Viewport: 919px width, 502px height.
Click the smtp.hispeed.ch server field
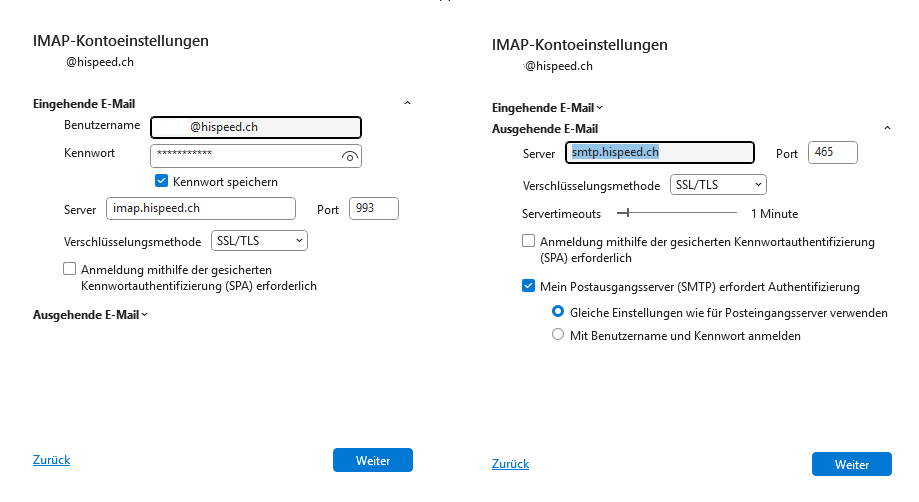point(659,152)
